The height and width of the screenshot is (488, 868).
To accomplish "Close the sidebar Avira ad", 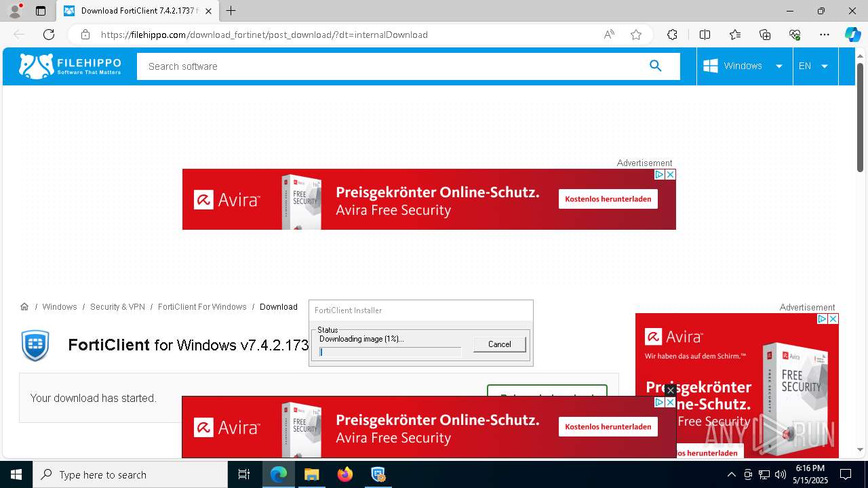I will tap(833, 319).
